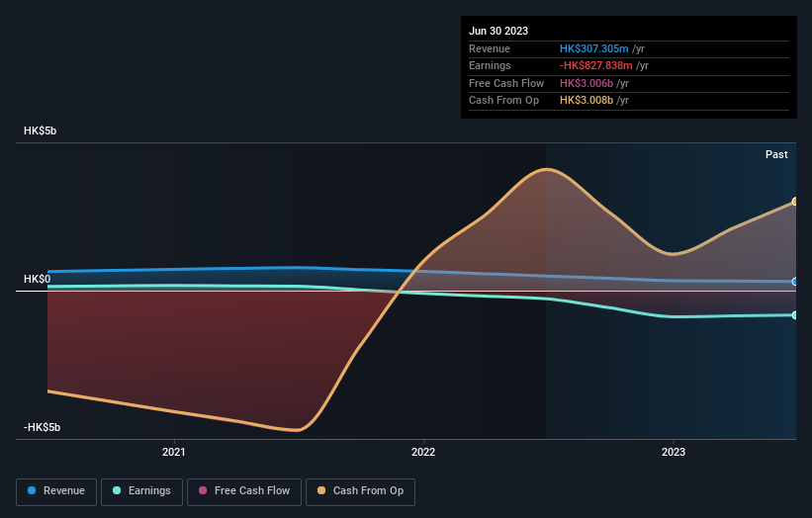This screenshot has width=812, height=518.
Task: Click the HK$307.305m revenue value
Action: (594, 48)
